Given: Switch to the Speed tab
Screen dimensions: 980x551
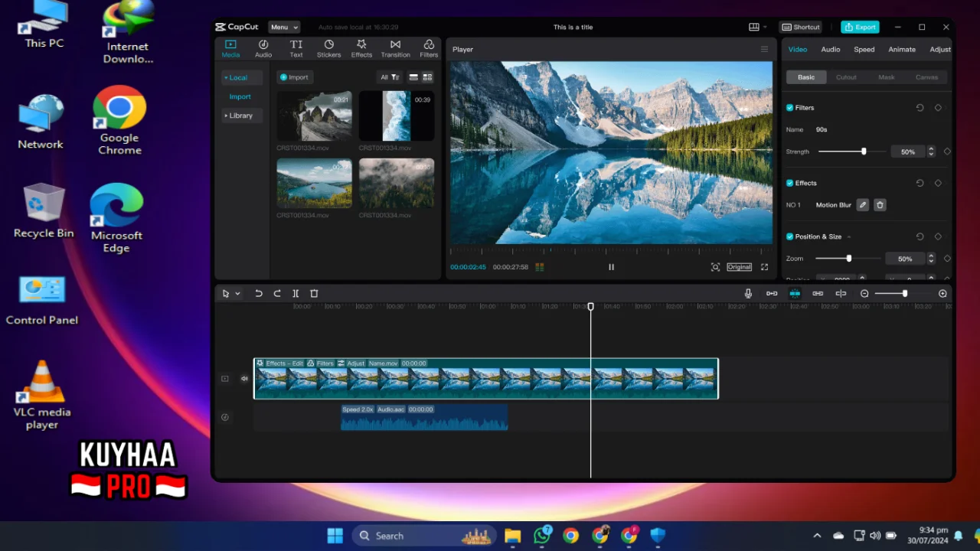Looking at the screenshot, I should 864,50.
